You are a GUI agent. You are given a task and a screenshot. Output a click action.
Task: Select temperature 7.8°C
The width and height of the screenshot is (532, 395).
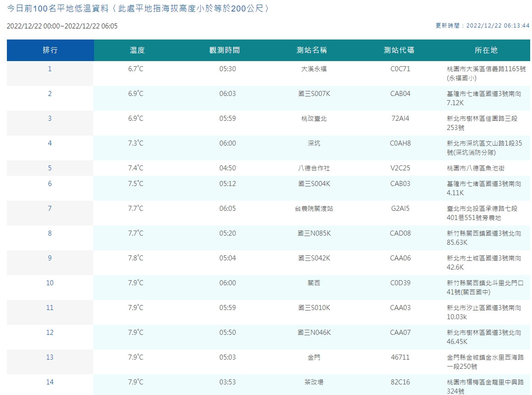[x=136, y=258]
